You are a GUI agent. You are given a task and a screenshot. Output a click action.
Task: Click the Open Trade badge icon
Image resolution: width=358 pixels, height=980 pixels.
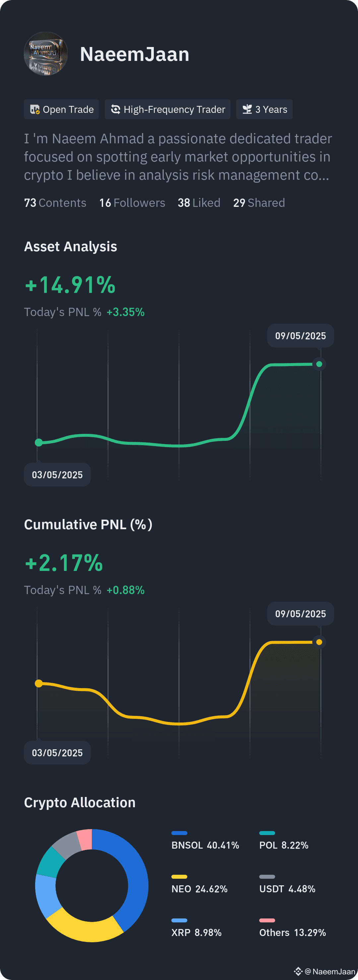click(35, 110)
